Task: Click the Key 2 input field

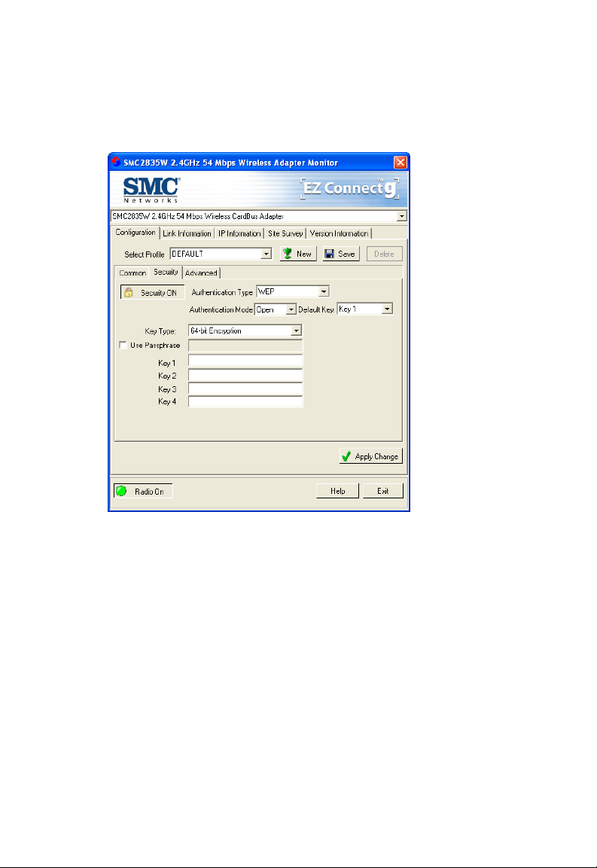Action: click(245, 375)
